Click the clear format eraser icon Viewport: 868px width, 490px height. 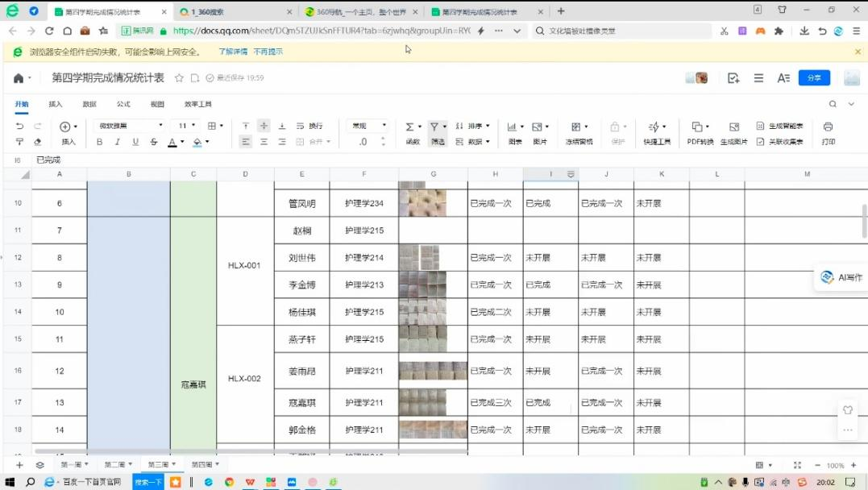pos(37,142)
